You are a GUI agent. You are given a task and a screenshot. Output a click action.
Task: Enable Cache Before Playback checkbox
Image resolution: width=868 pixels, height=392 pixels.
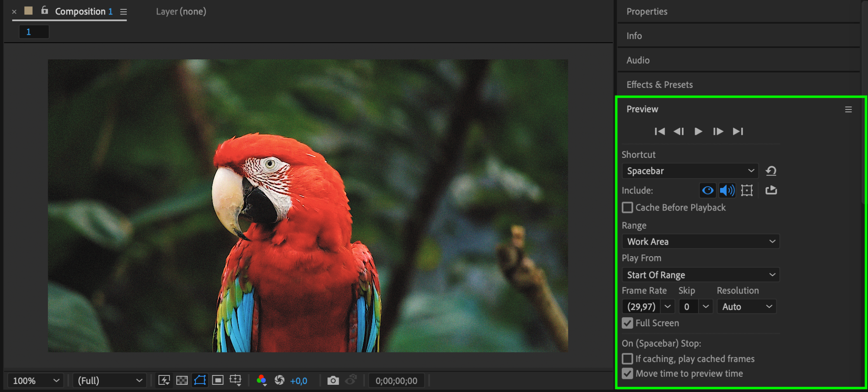click(628, 207)
